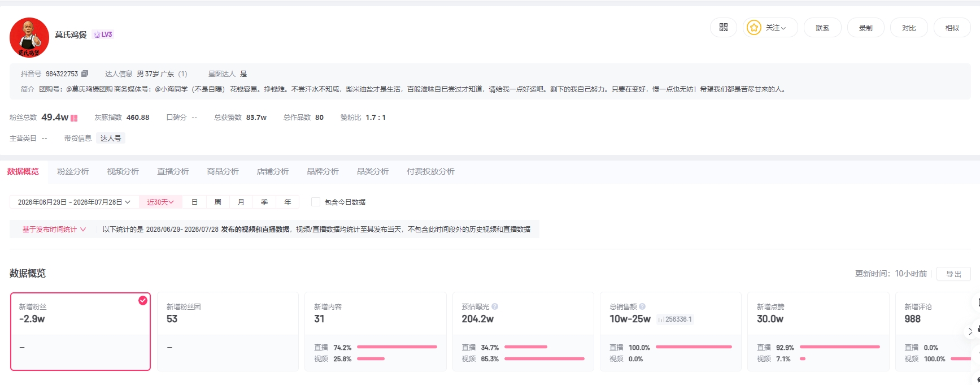This screenshot has width=980, height=385.
Task: Click 总销售额 直播 100.0% progress bar
Action: 694,347
